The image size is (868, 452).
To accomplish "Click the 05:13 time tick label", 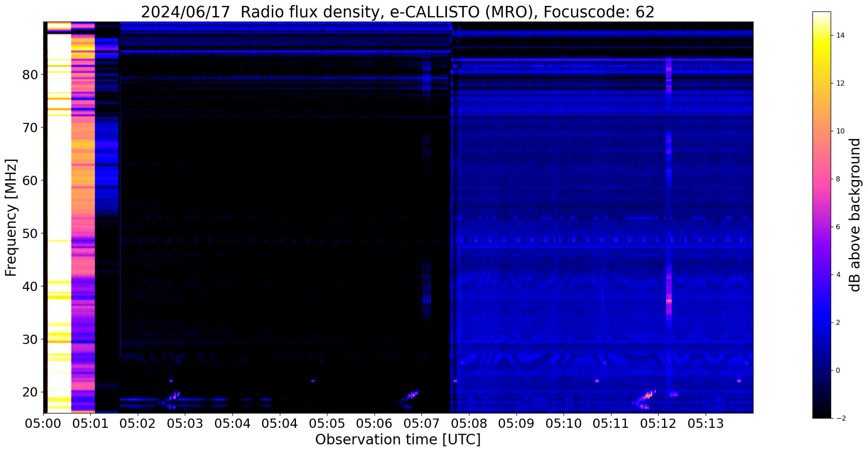I will click(706, 424).
